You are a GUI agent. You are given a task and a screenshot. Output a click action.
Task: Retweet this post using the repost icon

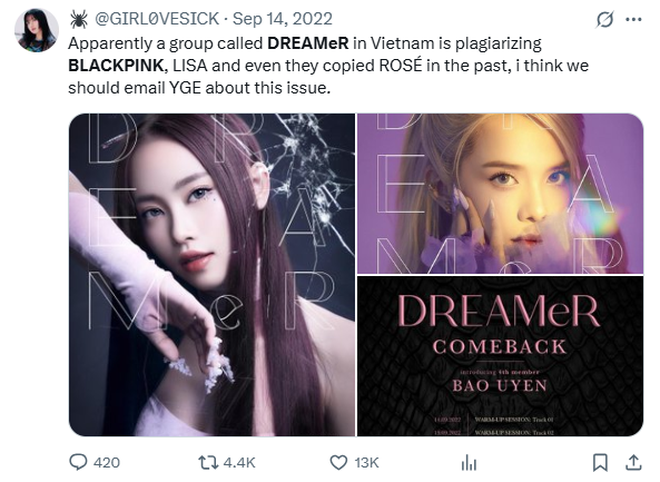click(208, 462)
